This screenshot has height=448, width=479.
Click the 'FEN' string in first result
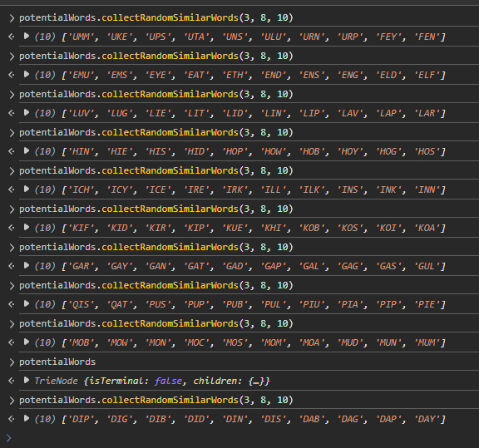click(x=427, y=37)
